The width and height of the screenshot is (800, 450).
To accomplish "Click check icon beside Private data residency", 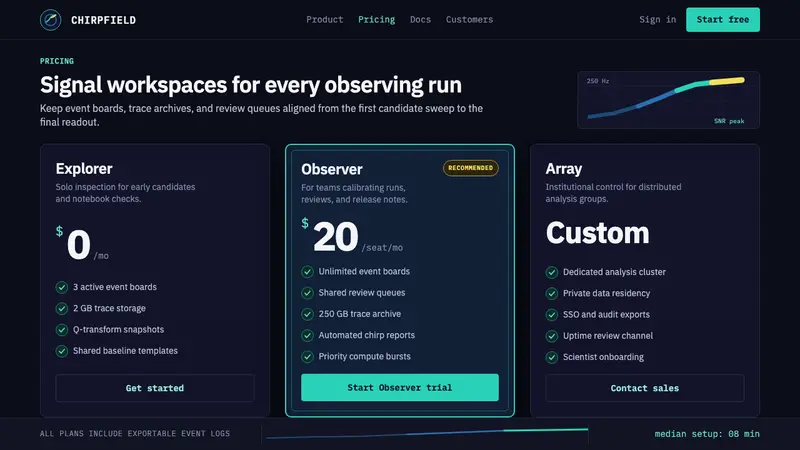I will point(552,293).
